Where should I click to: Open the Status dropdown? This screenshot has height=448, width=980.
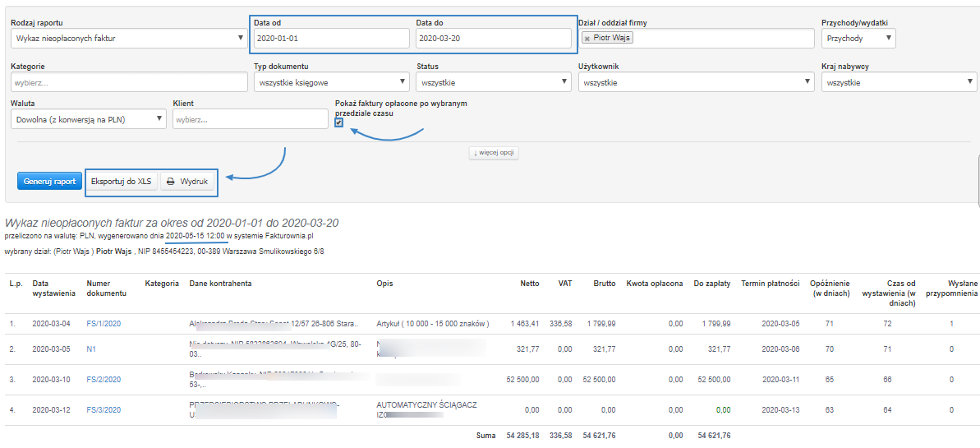493,82
